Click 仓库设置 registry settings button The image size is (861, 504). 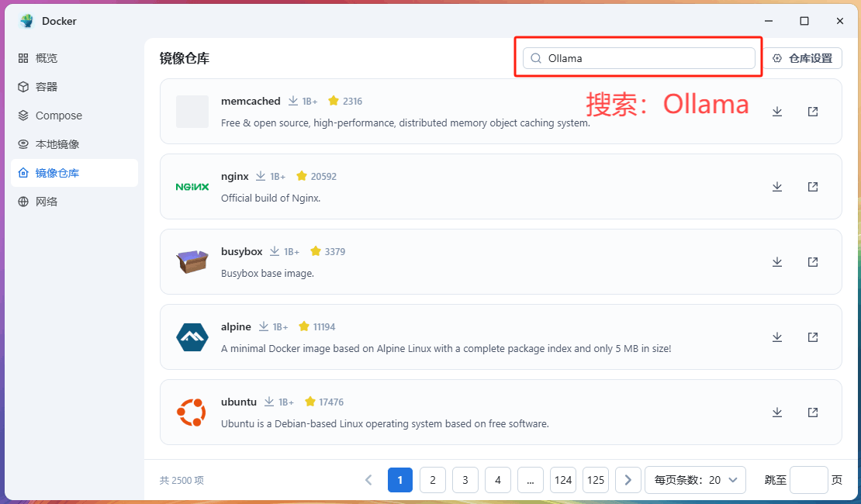(x=802, y=58)
